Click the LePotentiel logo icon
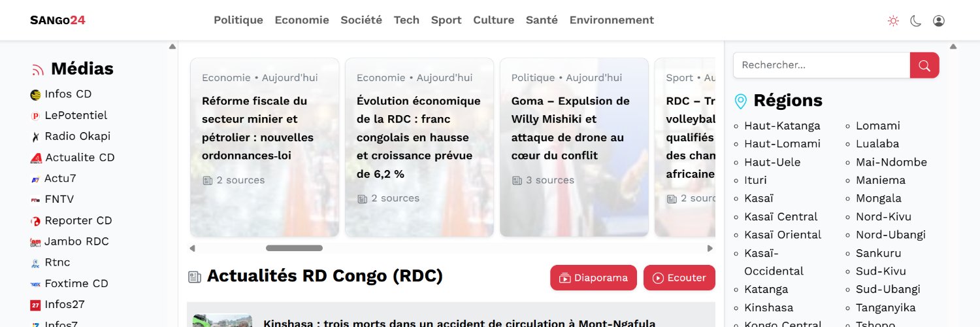This screenshot has height=327, width=980. 35,116
